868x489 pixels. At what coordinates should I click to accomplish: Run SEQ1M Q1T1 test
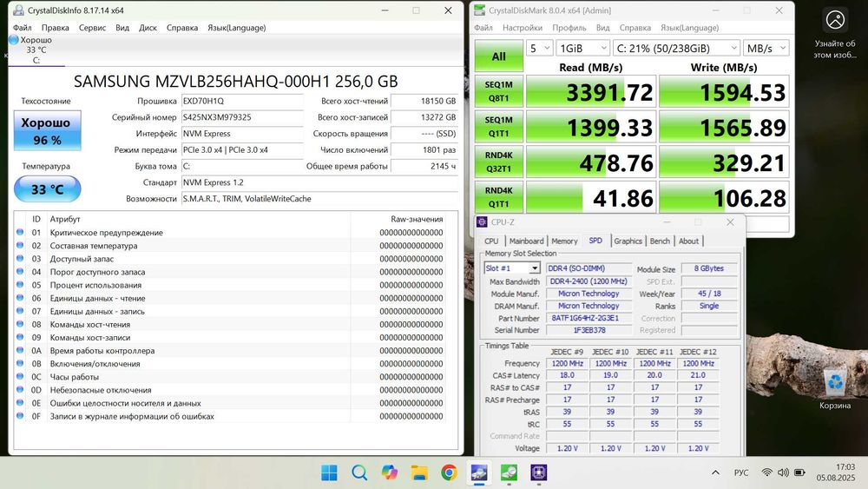click(499, 127)
